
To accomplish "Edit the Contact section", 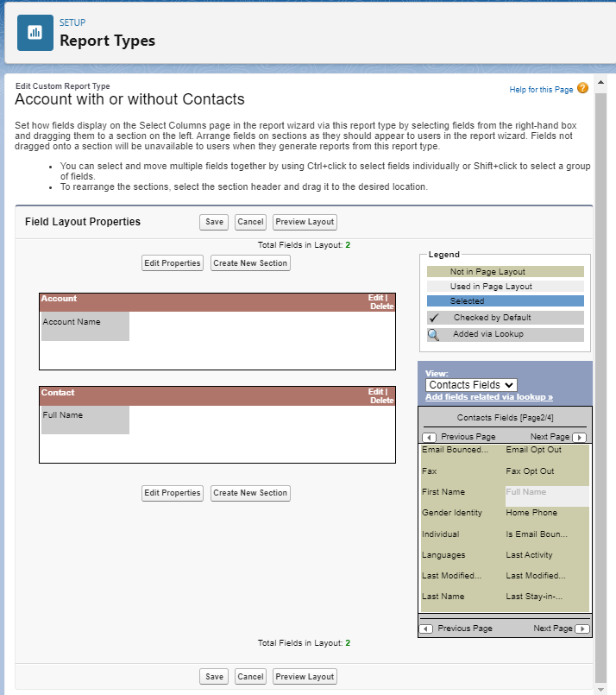I will [375, 392].
